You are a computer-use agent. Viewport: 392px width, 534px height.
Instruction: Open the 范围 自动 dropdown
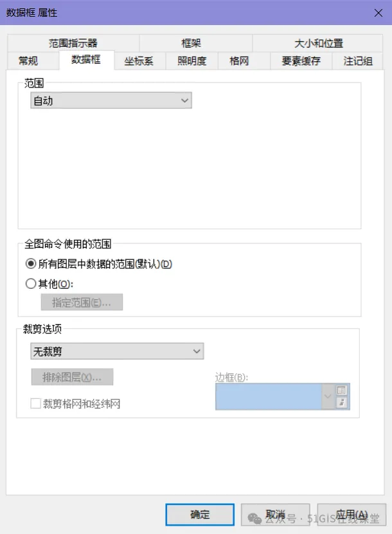click(111, 100)
